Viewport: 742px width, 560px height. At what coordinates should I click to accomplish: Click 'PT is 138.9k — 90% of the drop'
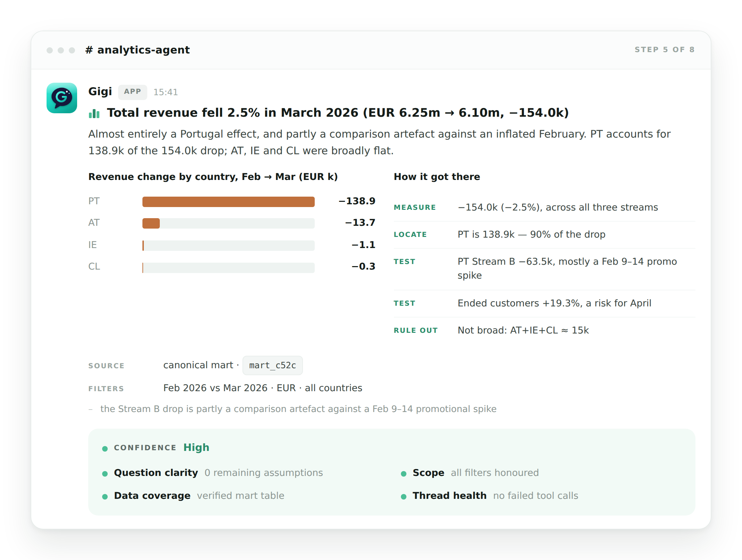(x=531, y=234)
